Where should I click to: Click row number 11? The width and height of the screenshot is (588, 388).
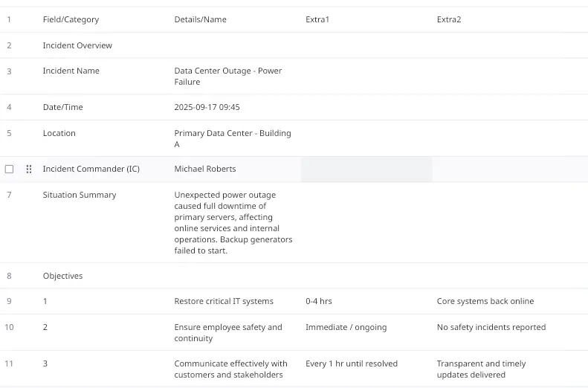point(9,364)
